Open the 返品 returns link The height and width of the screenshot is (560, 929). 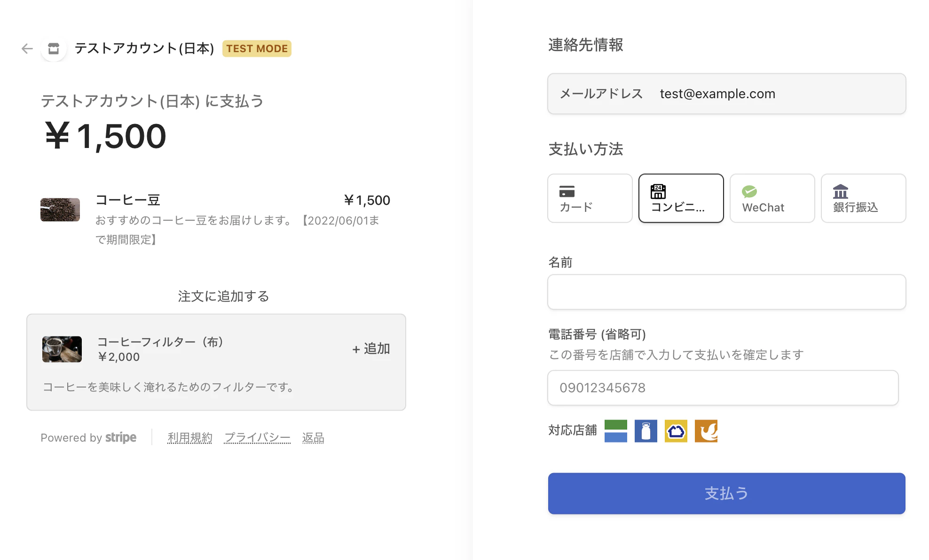(313, 437)
